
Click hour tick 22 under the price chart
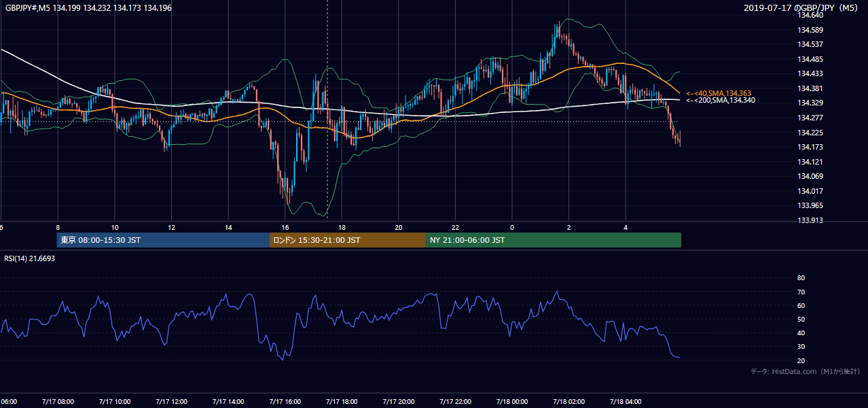[456, 227]
